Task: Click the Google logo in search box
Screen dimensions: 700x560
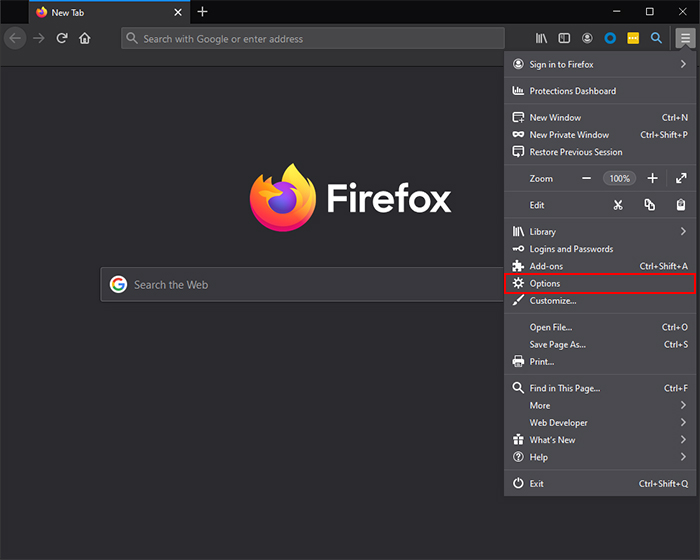Action: (118, 284)
